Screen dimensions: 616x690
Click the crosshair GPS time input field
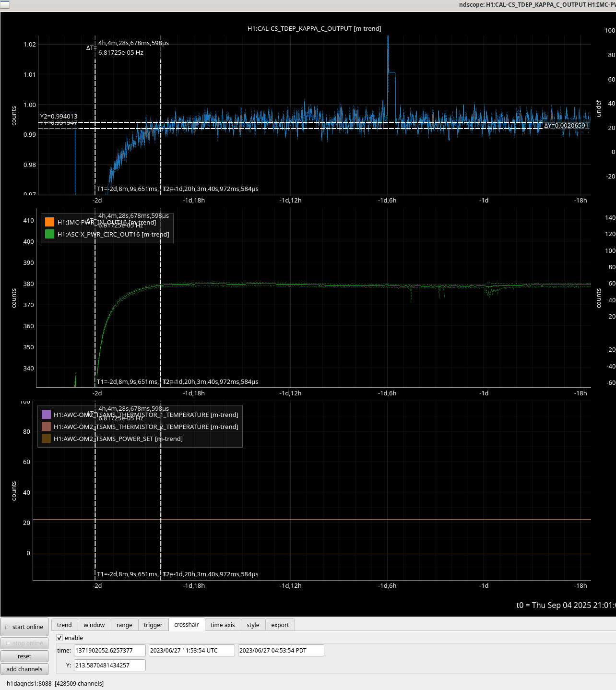109,650
